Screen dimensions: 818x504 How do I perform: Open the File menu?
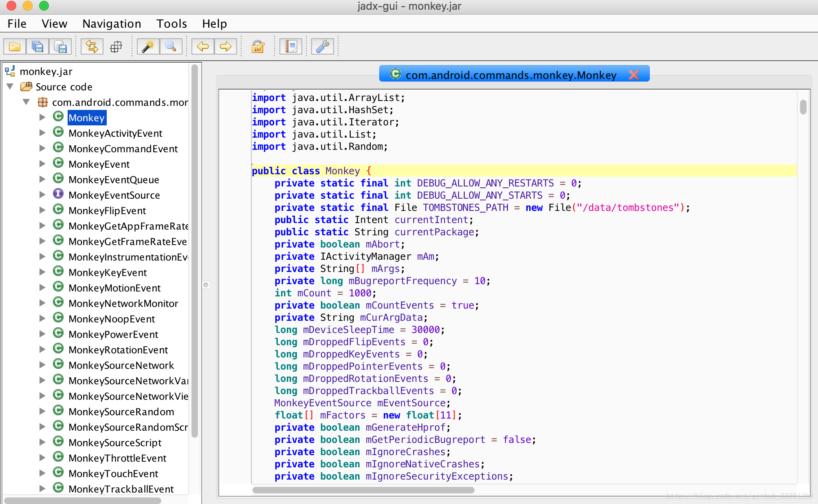17,24
